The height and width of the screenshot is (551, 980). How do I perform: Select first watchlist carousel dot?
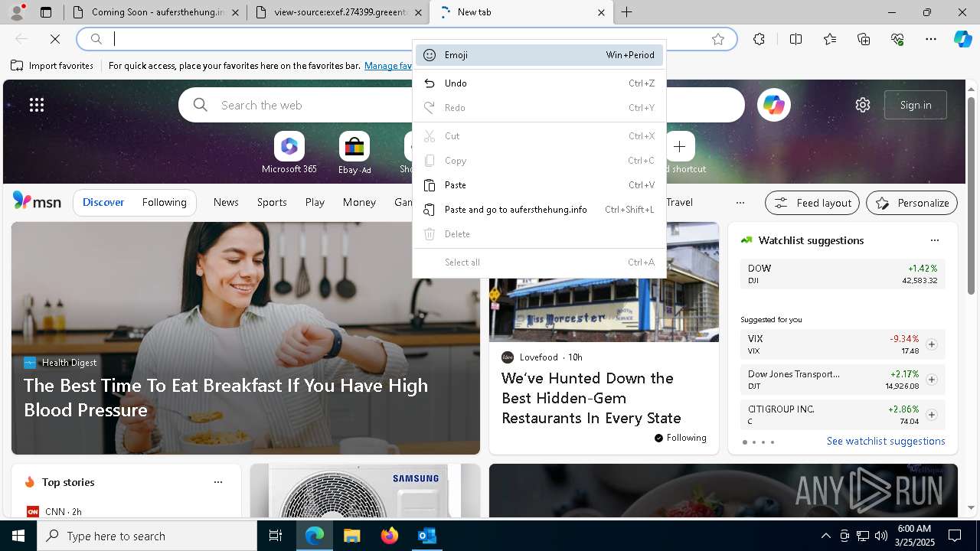(745, 442)
